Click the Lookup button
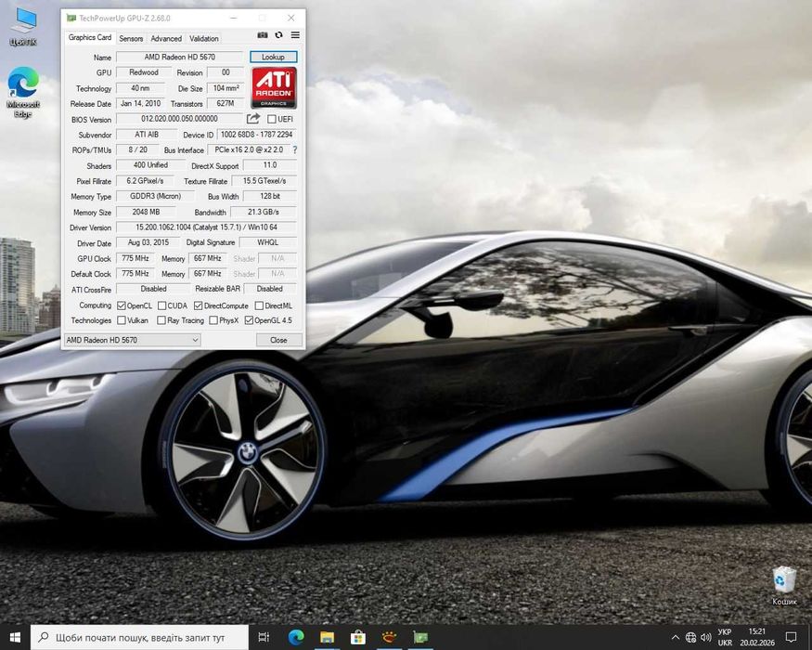Image resolution: width=812 pixels, height=650 pixels. point(273,57)
